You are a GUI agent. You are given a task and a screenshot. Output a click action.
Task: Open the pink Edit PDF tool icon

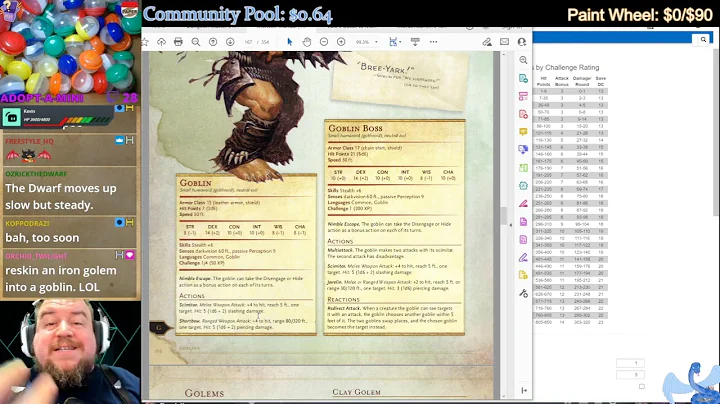523,96
